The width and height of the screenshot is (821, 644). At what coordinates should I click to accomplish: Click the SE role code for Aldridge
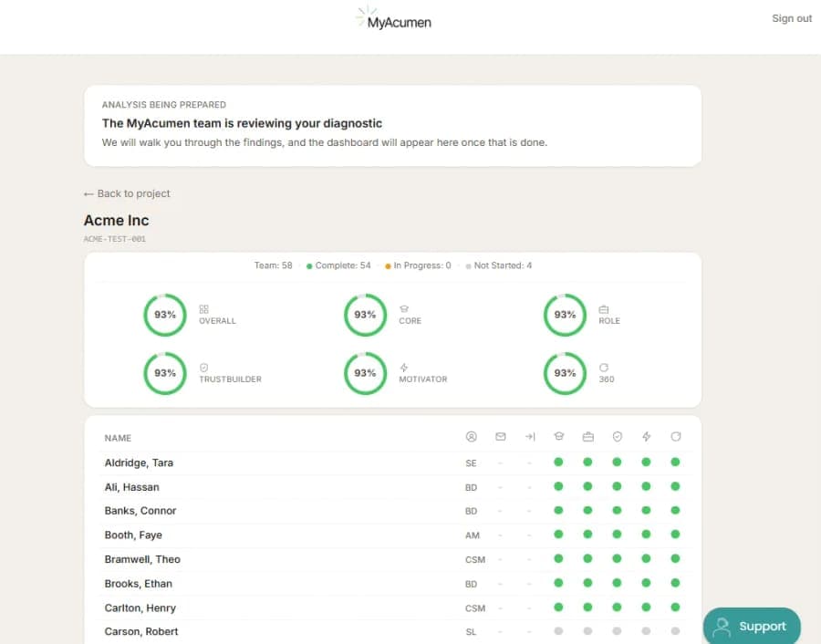pos(471,463)
